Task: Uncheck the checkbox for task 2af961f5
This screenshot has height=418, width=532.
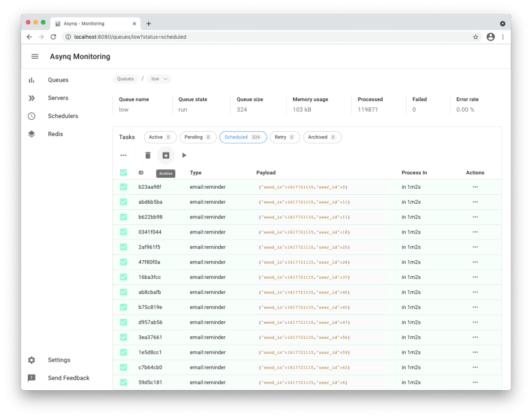Action: (123, 247)
